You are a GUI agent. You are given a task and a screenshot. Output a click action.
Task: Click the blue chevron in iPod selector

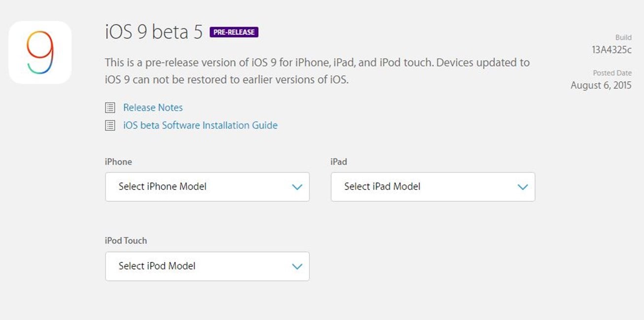click(297, 267)
